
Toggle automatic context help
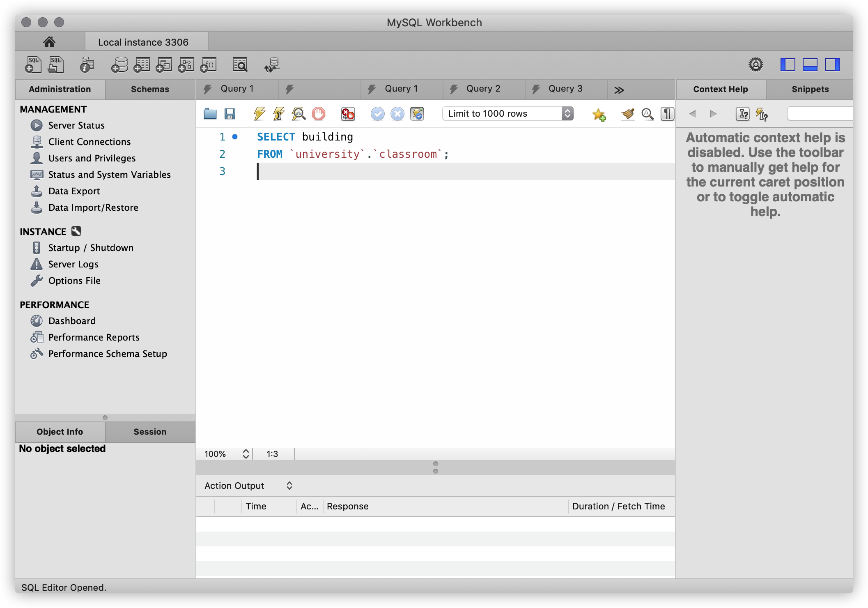pyautogui.click(x=762, y=114)
